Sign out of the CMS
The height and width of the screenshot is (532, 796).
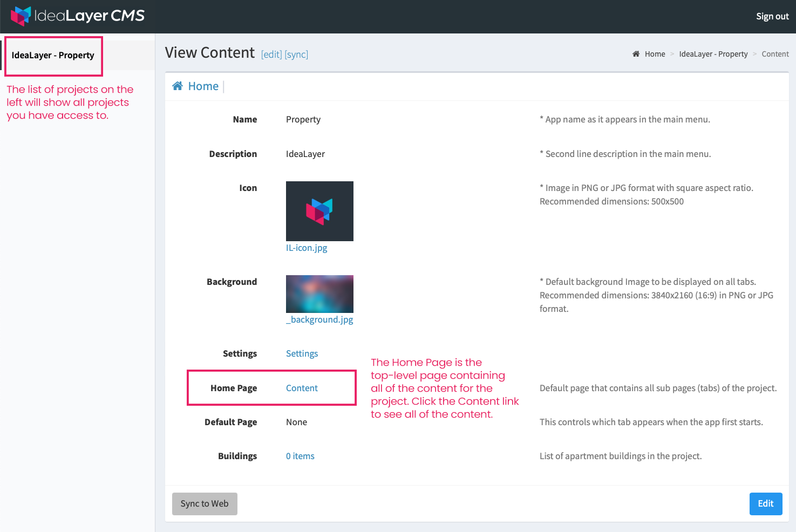tap(772, 16)
